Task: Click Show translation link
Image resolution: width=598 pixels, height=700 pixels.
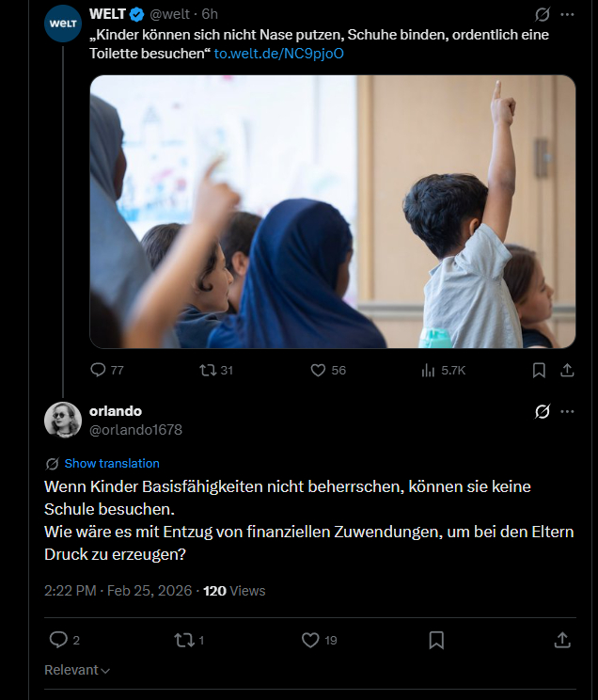Action: click(x=112, y=463)
